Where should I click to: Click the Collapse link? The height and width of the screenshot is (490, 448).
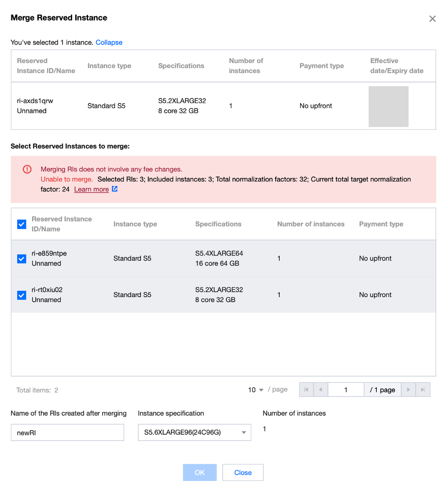pyautogui.click(x=109, y=43)
